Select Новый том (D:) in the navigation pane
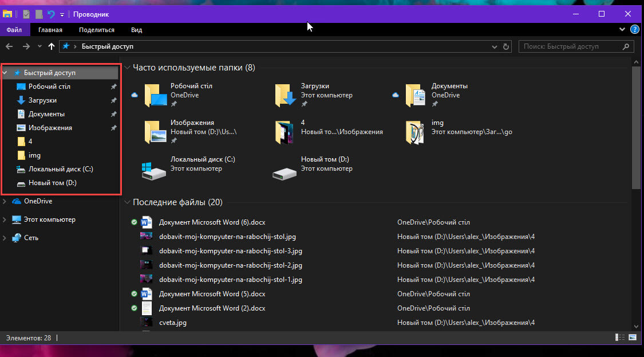The image size is (644, 357). tap(52, 183)
